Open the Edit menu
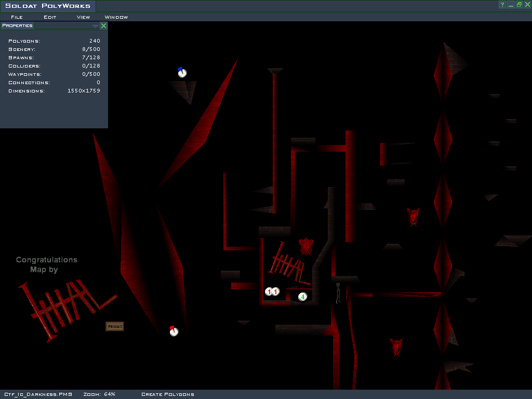The height and width of the screenshot is (399, 532). coord(50,17)
